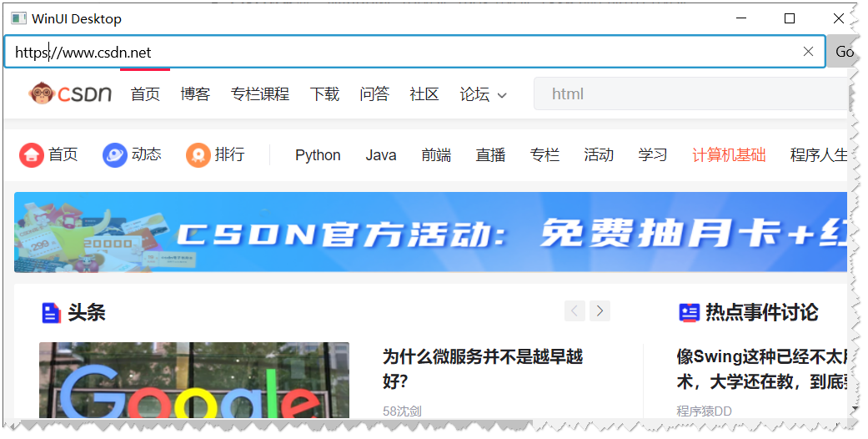
Task: Open the Google sign thumbnail image
Action: click(x=194, y=381)
